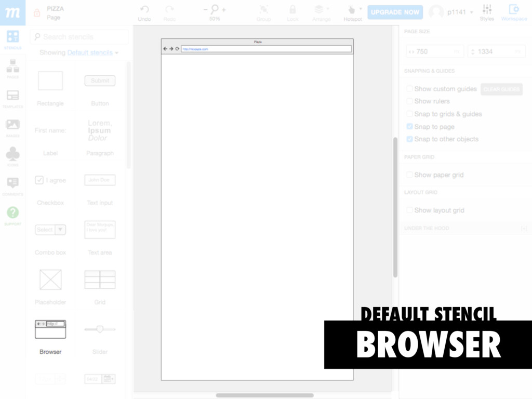Click the zoom magnifier icon
This screenshot has width=532, height=399.
click(215, 9)
